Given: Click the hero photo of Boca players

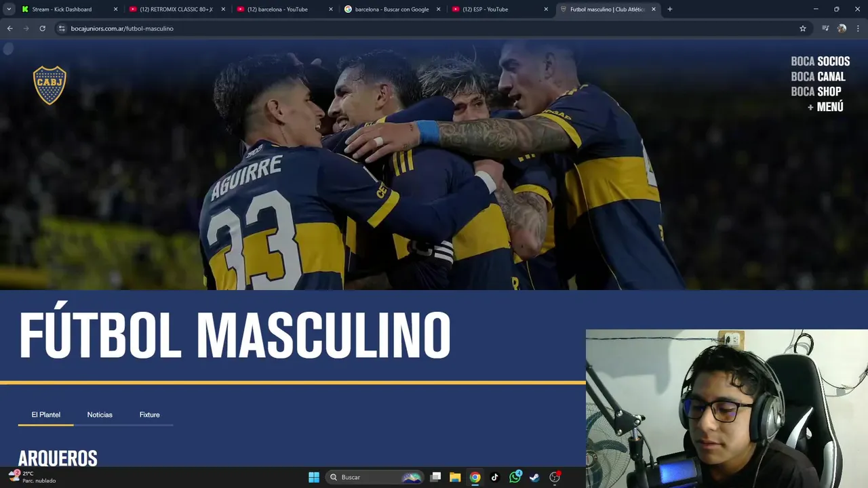Looking at the screenshot, I should [434, 165].
